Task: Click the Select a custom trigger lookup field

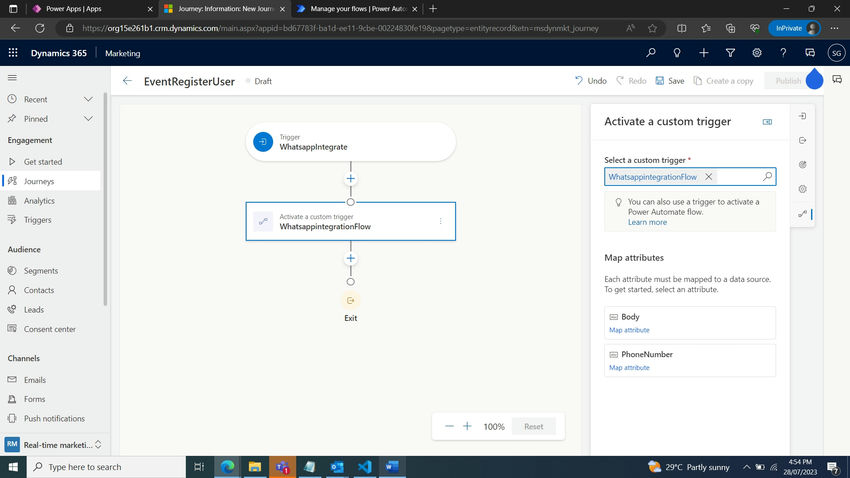Action: click(x=690, y=177)
